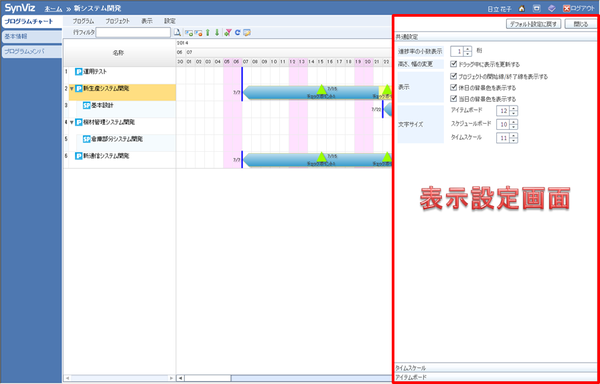Switch to the プログラムメンバ tab

[x=31, y=52]
